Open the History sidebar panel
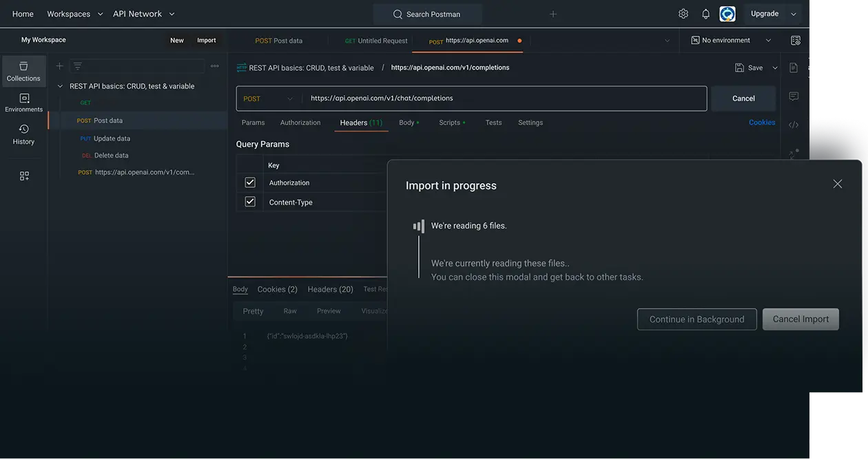 point(23,134)
